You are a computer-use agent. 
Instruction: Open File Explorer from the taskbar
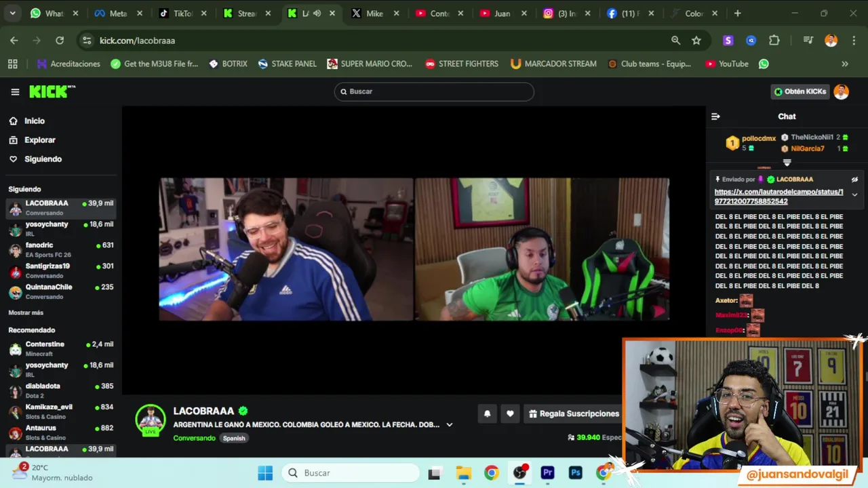(463, 472)
